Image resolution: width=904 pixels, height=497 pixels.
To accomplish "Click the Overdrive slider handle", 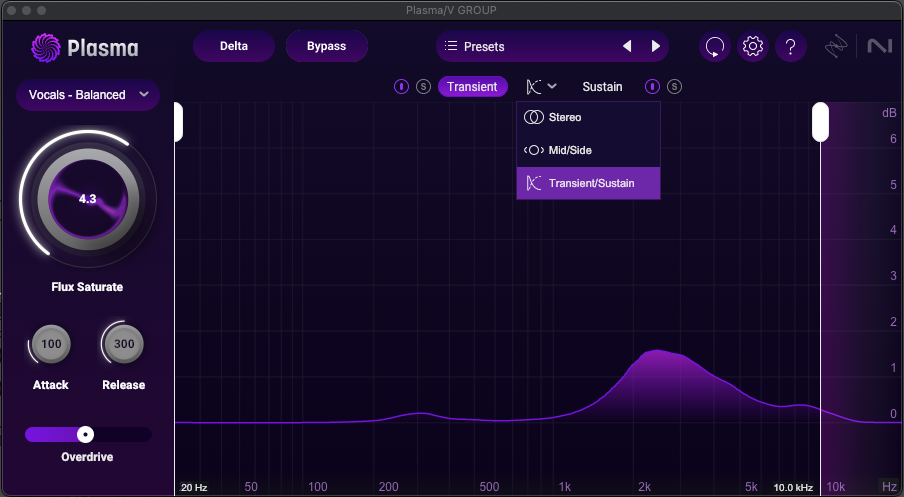I will [x=85, y=434].
